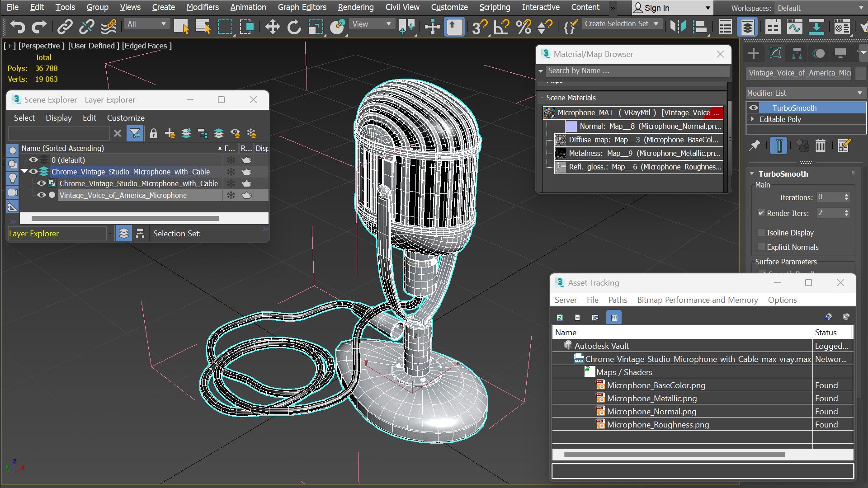This screenshot has width=868, height=488.
Task: Select Microphone_Normal.png in Asset Tracking
Action: point(651,412)
